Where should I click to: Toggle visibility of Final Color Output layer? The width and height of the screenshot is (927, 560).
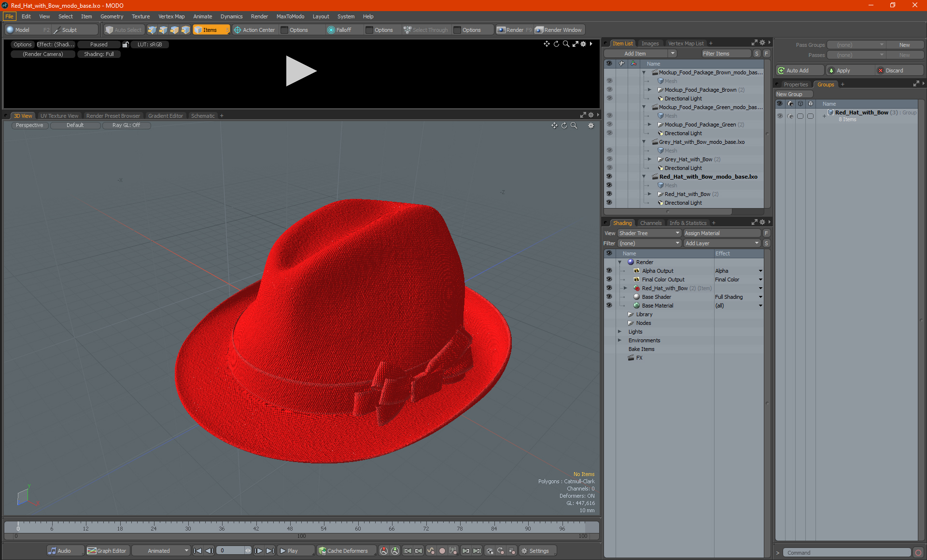[x=609, y=280]
